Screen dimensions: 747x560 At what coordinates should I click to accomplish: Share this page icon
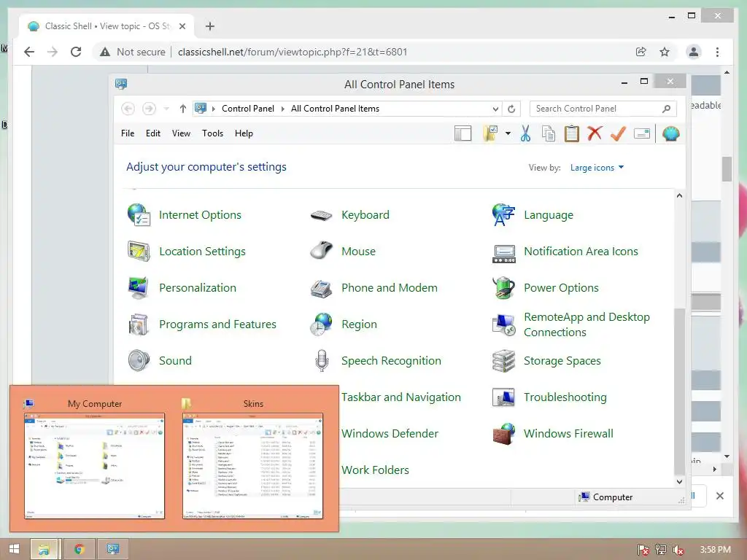[x=640, y=52]
